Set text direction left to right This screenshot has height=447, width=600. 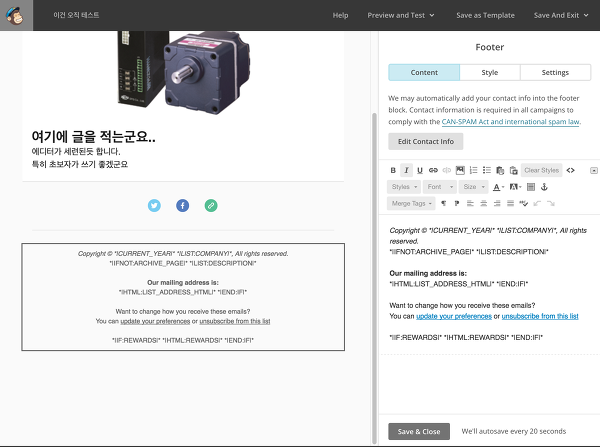[443, 203]
